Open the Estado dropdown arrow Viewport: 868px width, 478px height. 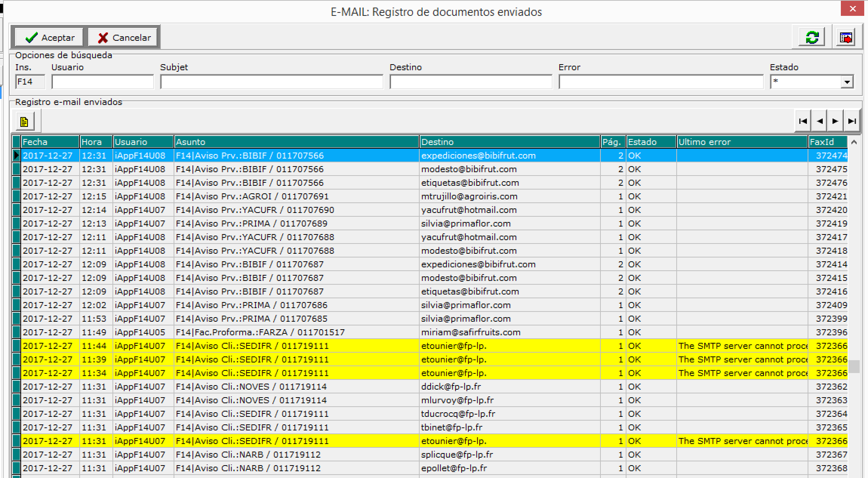[847, 82]
